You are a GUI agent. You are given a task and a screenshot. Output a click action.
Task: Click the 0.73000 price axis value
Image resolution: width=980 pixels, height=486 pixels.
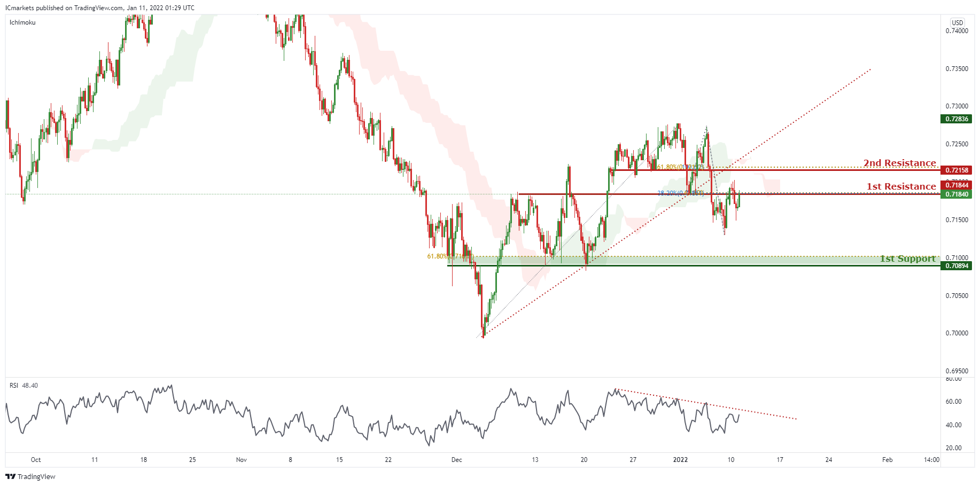coord(956,107)
